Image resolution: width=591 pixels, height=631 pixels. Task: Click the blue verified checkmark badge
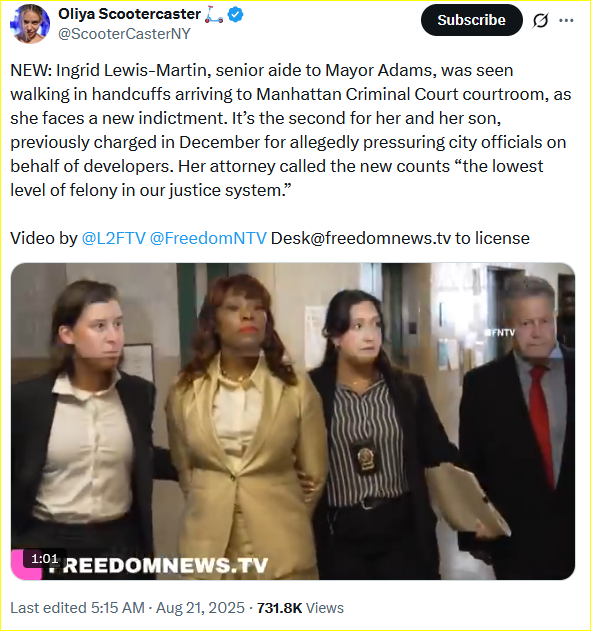(x=235, y=15)
